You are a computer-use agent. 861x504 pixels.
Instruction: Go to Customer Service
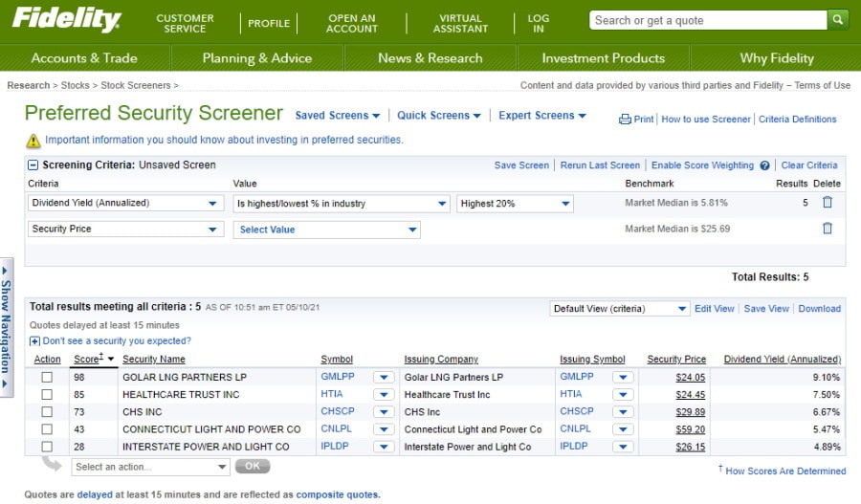coord(185,23)
